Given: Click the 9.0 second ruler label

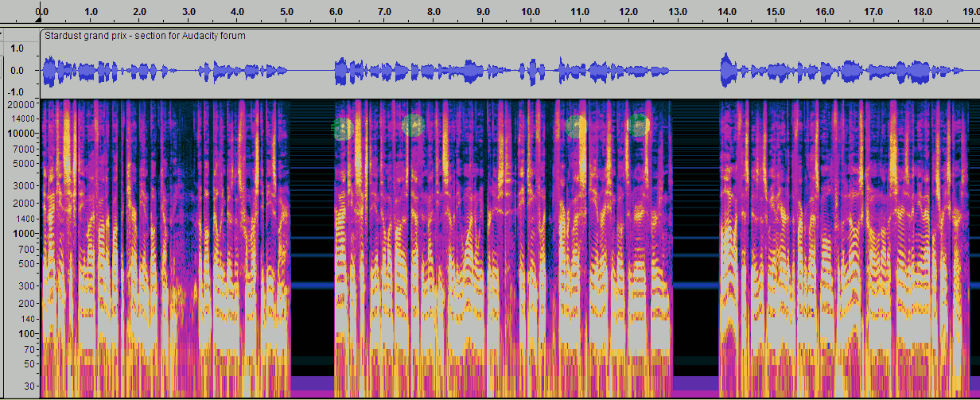Looking at the screenshot, I should (482, 12).
